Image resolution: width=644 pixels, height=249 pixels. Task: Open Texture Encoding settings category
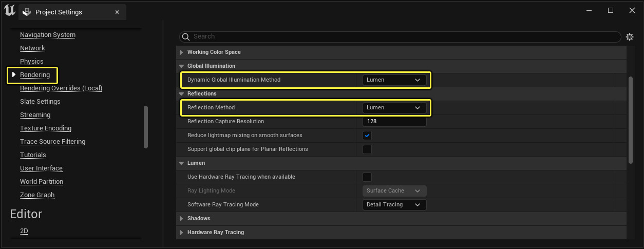(x=46, y=128)
